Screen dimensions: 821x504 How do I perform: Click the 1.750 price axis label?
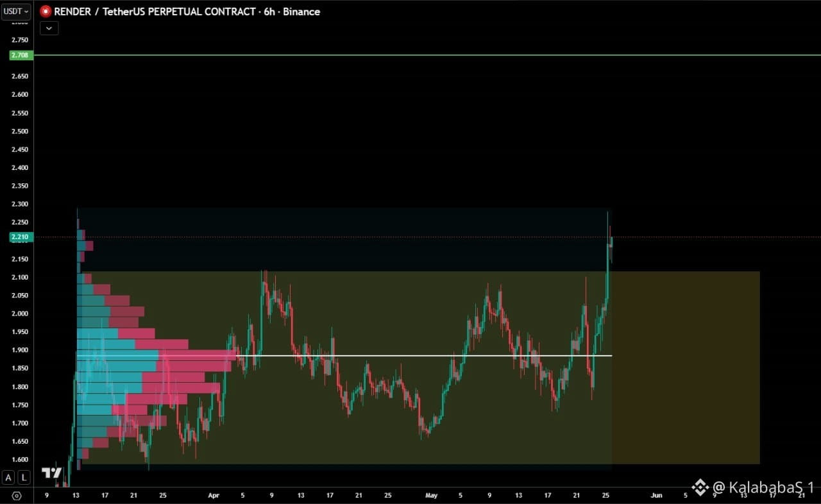point(20,405)
